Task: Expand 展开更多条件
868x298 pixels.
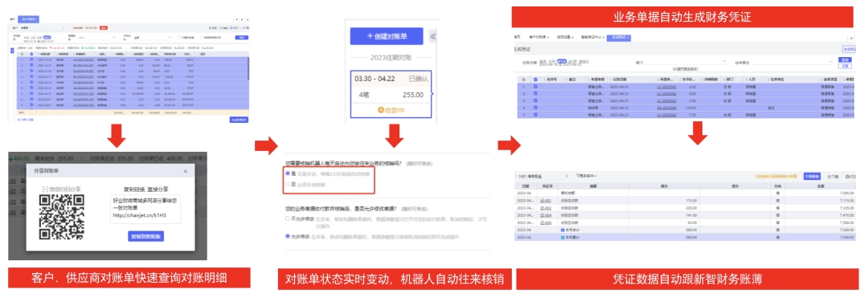Action: pos(685,69)
